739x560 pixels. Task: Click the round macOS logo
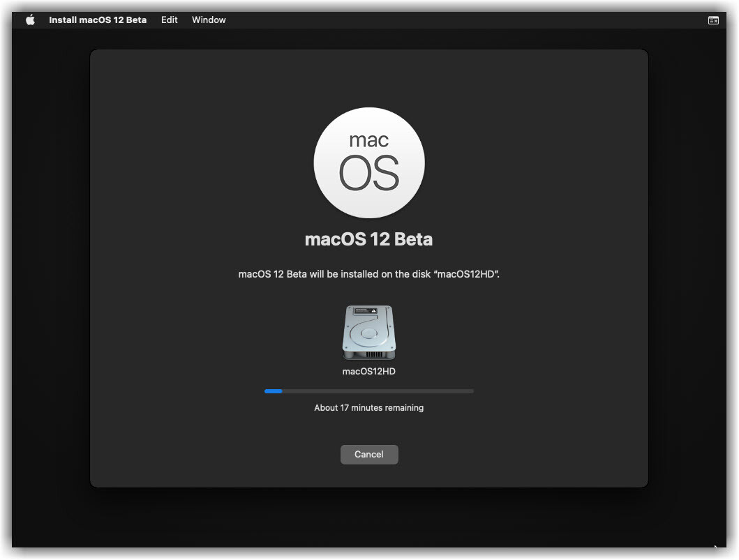point(369,162)
